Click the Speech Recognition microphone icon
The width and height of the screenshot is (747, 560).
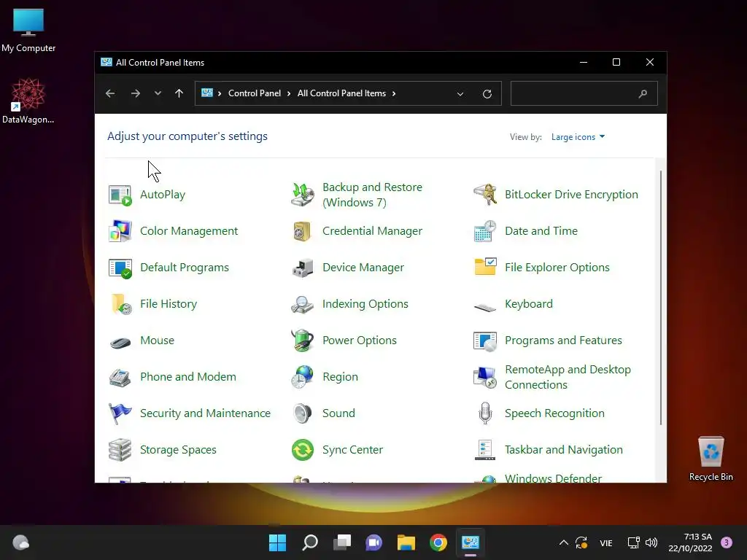pos(485,413)
